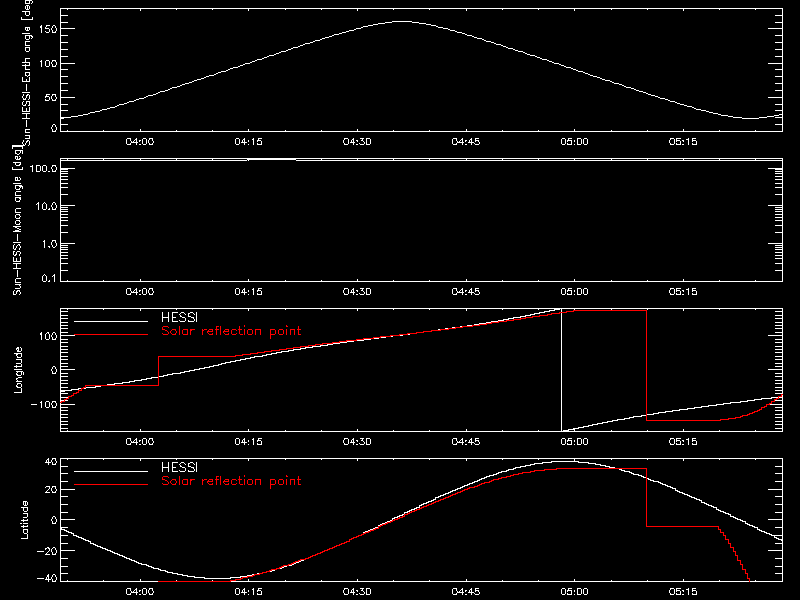800x600 pixels.
Task: Click 04:00 time label under Earth angle plot
Action: [140, 141]
